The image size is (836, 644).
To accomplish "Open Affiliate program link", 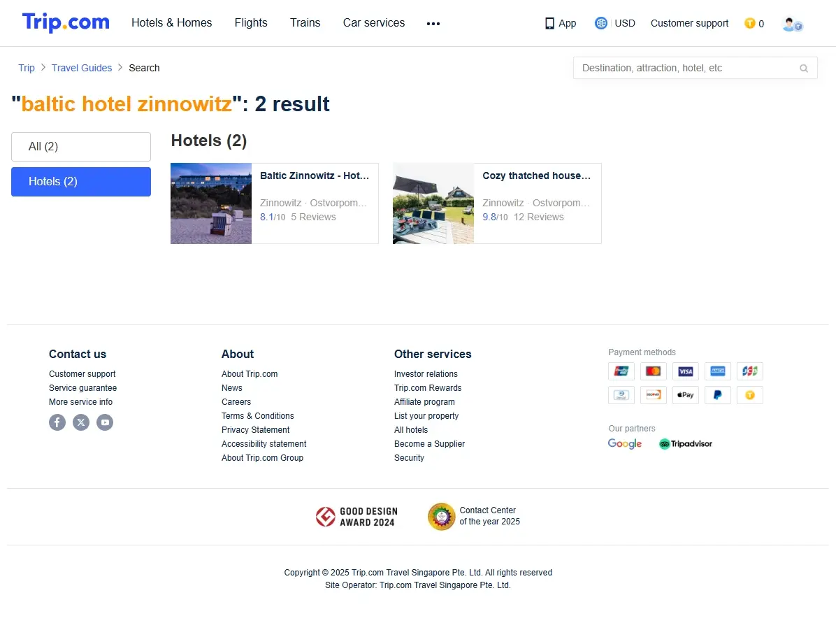I will 424,402.
